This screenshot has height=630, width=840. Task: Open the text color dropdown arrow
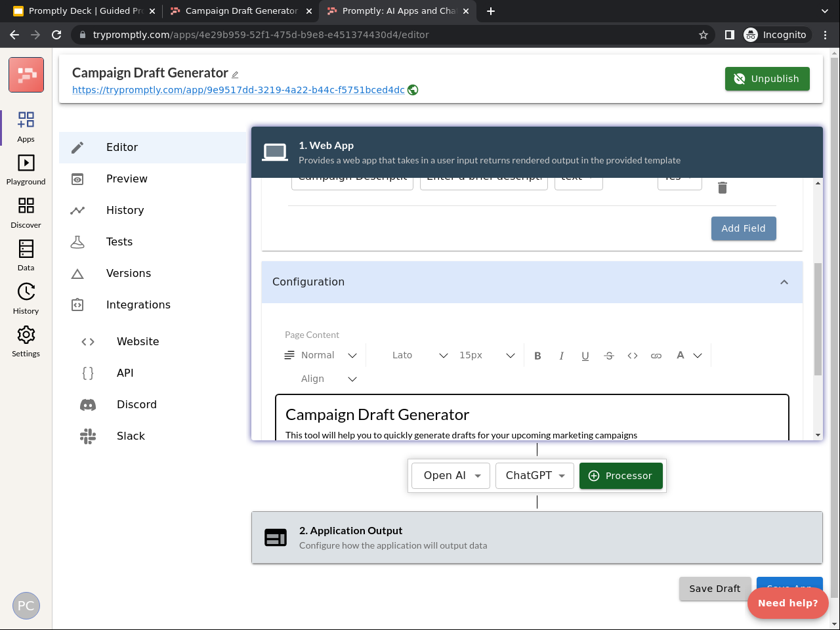[x=698, y=356]
